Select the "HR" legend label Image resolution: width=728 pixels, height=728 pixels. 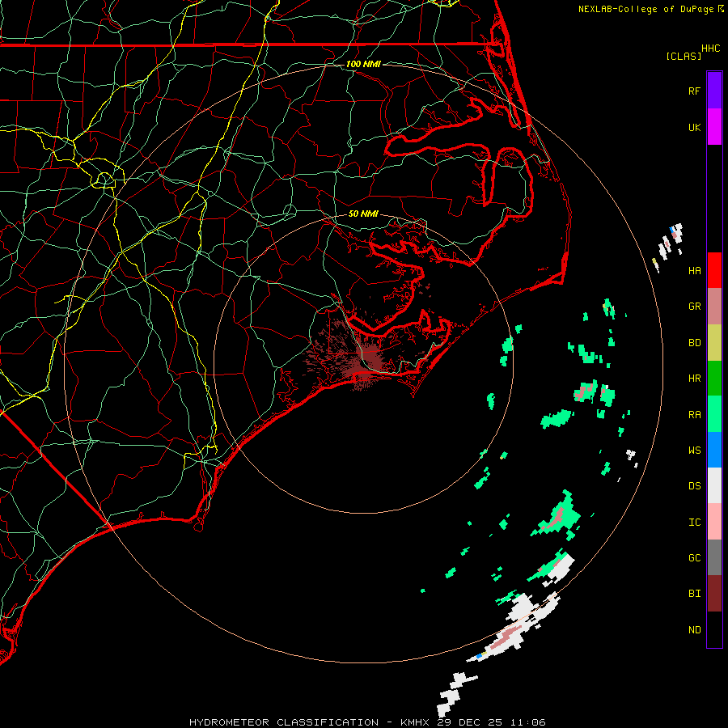point(694,379)
